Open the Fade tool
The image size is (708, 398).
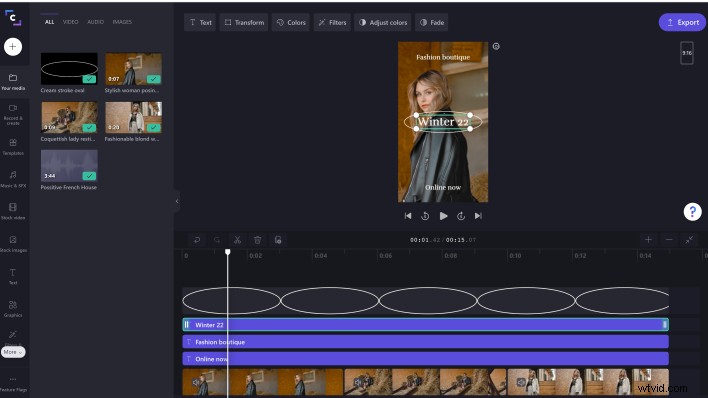click(432, 22)
